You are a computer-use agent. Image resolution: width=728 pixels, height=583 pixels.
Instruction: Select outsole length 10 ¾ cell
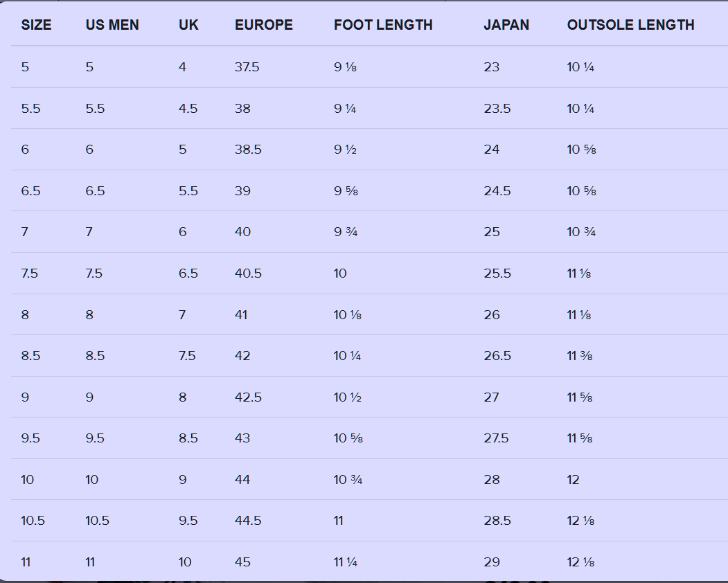click(581, 232)
